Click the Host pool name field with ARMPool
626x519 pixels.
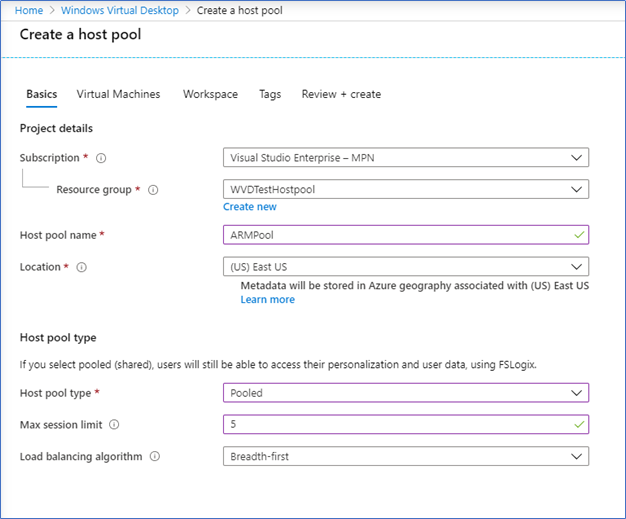pos(406,235)
